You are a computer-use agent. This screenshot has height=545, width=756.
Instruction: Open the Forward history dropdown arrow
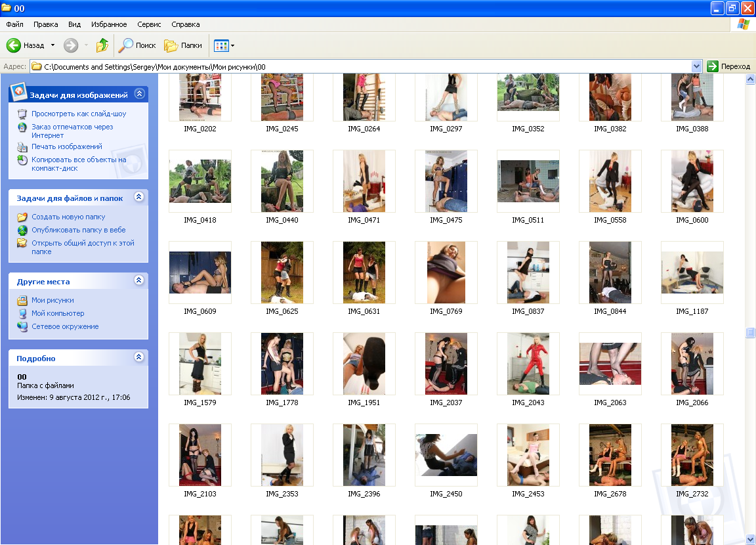click(87, 45)
